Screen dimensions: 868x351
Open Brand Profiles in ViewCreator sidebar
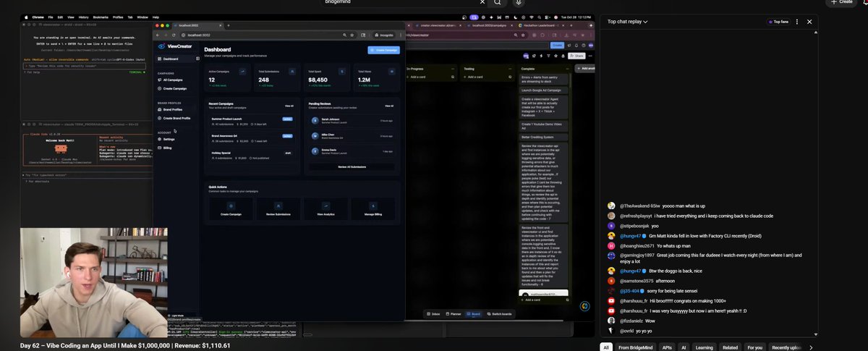pyautogui.click(x=174, y=109)
